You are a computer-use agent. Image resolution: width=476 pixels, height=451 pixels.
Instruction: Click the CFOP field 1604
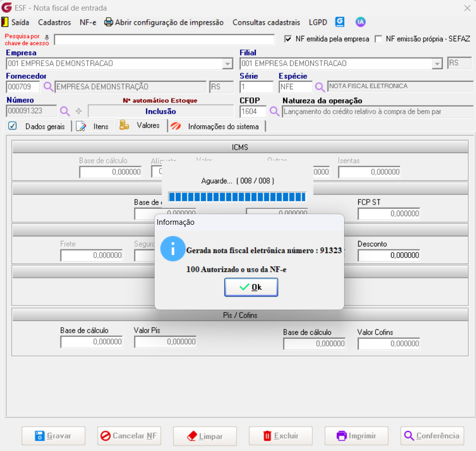click(253, 112)
